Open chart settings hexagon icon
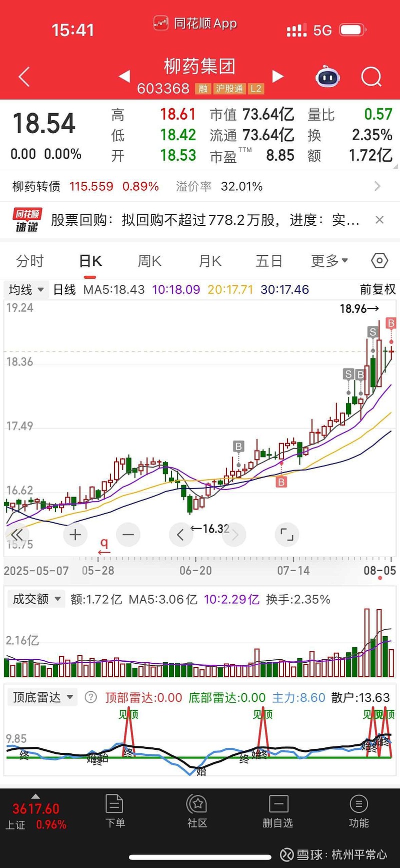Viewport: 400px width, 868px height. [x=379, y=261]
